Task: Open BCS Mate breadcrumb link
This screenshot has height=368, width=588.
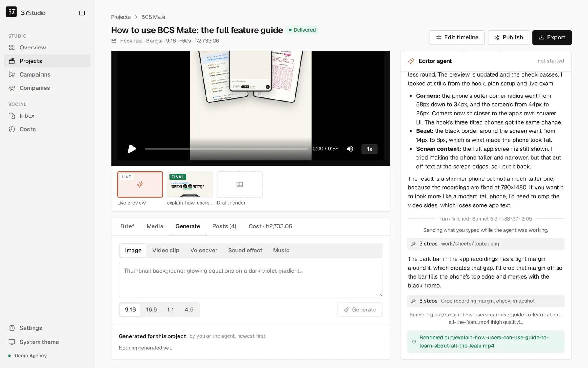Action: (153, 17)
